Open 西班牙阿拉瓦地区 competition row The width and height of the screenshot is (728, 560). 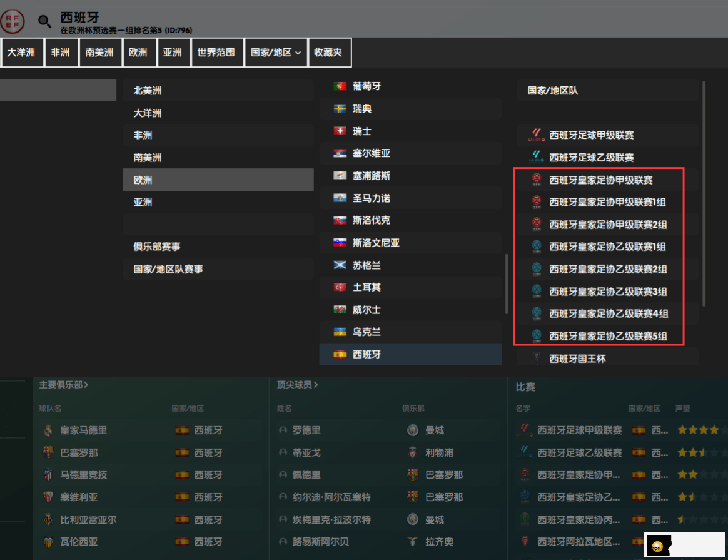(x=579, y=542)
